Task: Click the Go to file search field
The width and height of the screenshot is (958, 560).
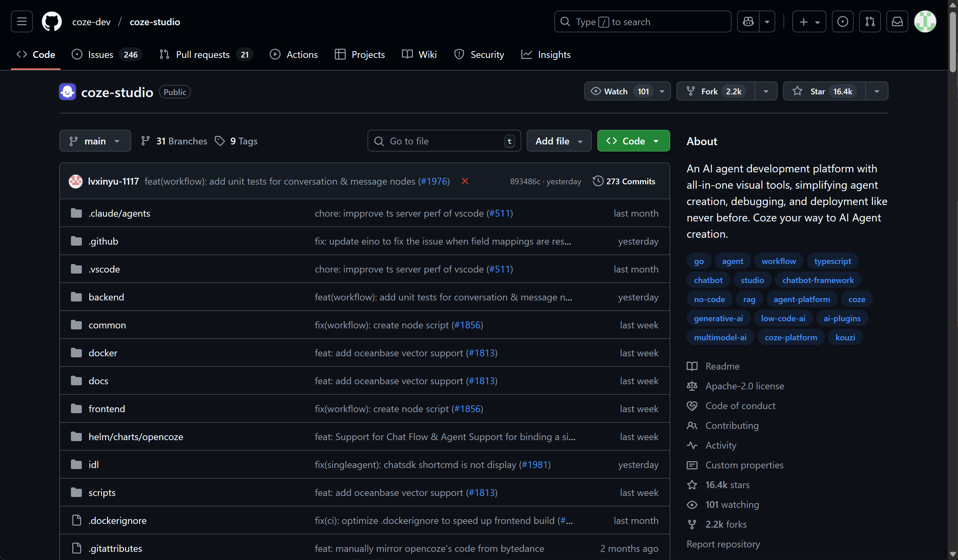Action: 444,141
